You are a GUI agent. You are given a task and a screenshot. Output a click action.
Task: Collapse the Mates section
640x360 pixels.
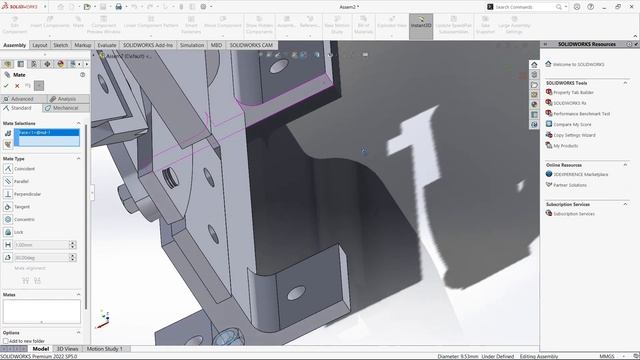(x=78, y=294)
